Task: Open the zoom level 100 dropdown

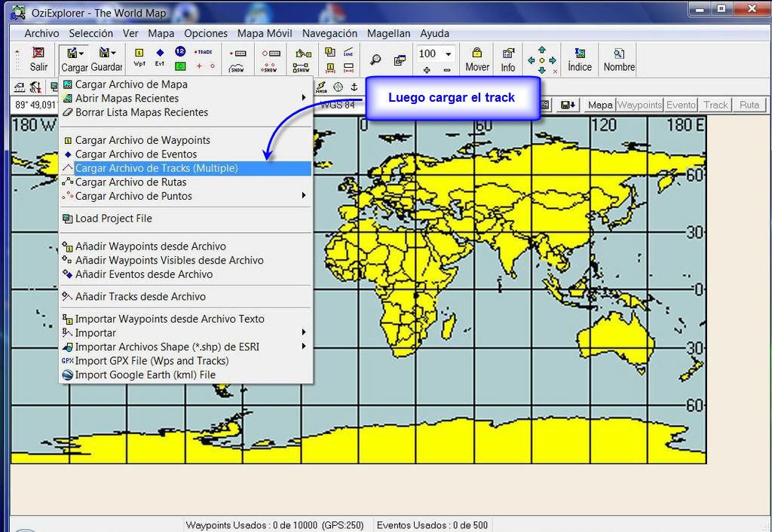Action: coord(448,54)
